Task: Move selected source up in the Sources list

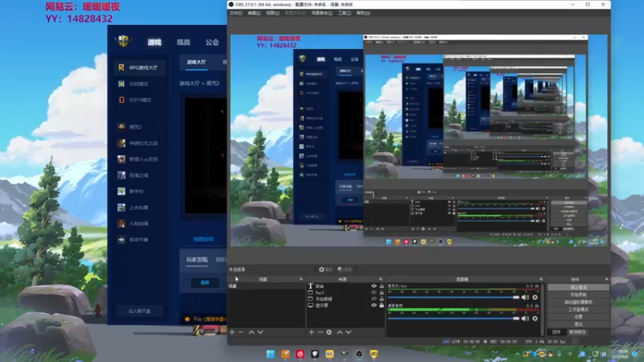Action: pyautogui.click(x=340, y=332)
